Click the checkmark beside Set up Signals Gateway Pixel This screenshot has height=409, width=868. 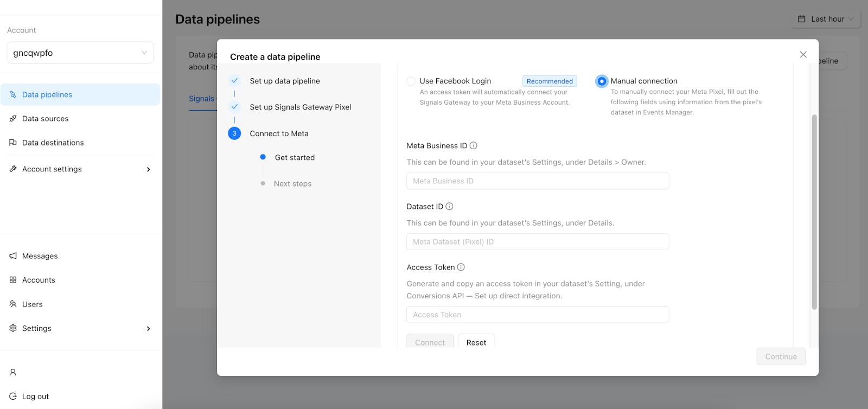(234, 107)
